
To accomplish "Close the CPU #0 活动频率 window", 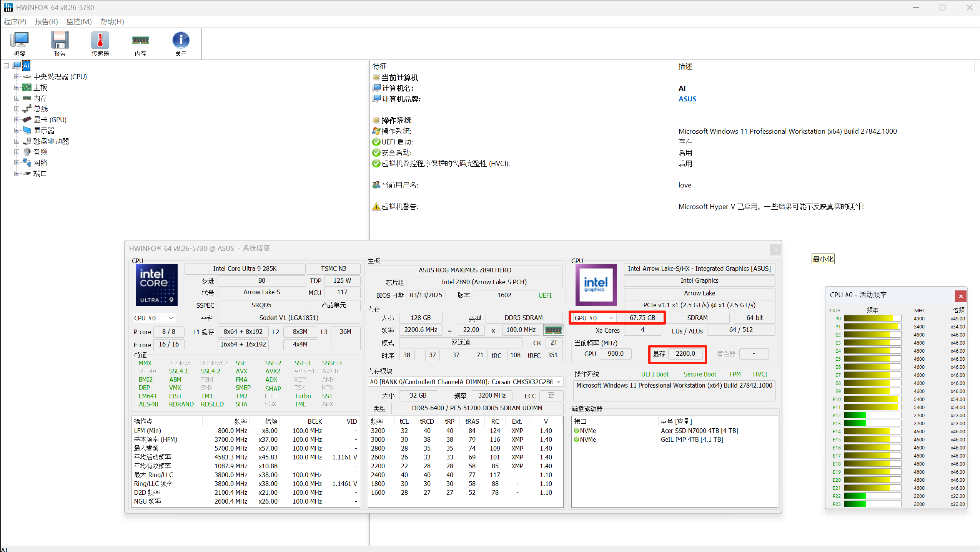I will pyautogui.click(x=960, y=296).
